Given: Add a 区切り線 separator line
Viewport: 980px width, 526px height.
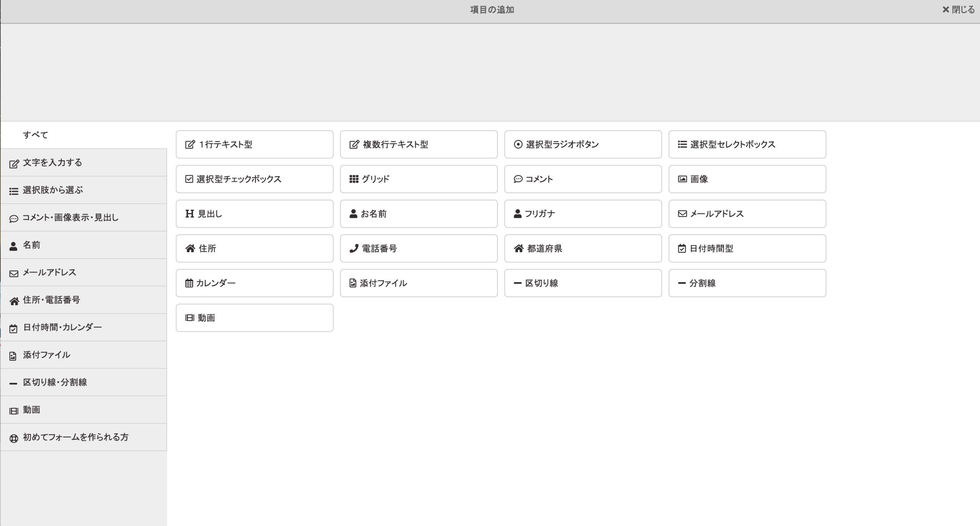Looking at the screenshot, I should tap(583, 283).
